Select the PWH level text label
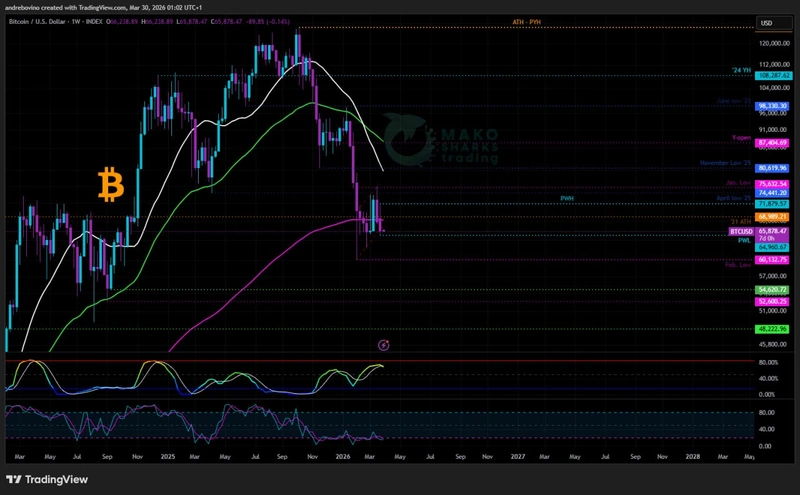The image size is (800, 495). click(566, 199)
